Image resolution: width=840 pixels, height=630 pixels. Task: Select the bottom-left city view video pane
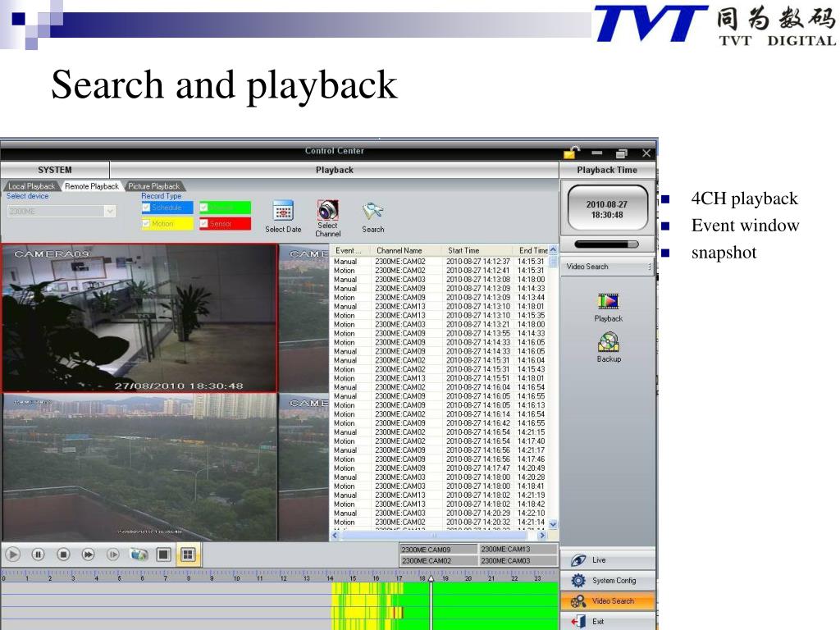click(139, 467)
